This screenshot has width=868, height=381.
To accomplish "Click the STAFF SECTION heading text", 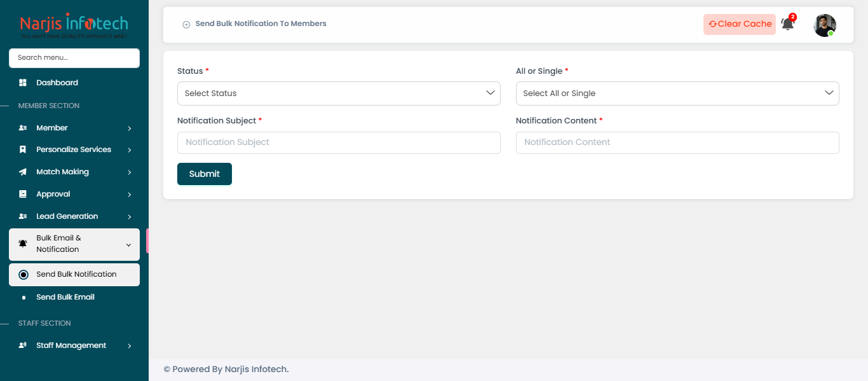I will click(x=44, y=323).
